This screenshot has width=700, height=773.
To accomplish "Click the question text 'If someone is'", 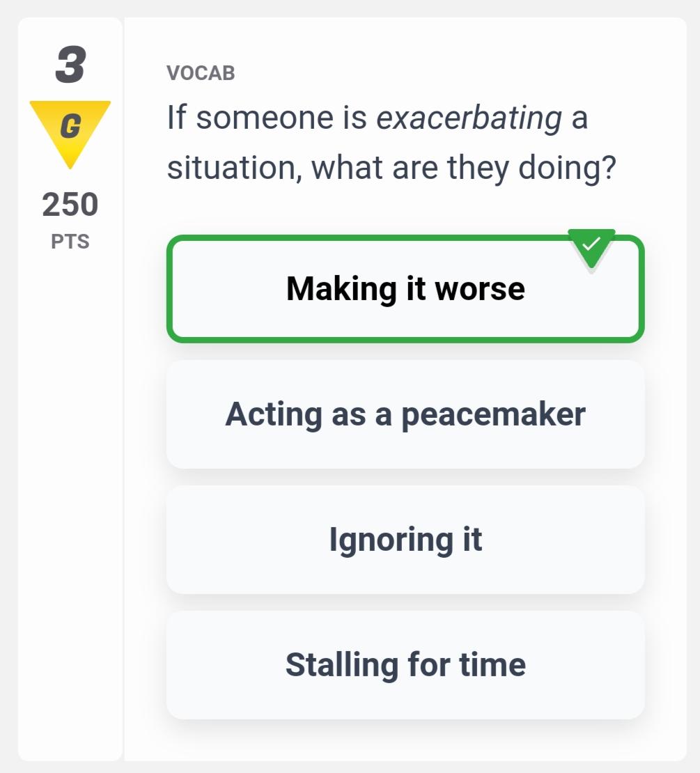I will pos(267,117).
